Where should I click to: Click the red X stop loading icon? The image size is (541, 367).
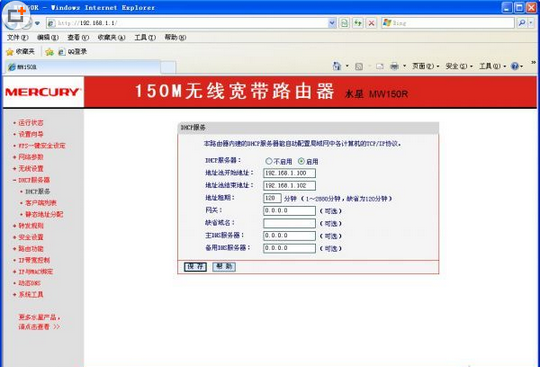[x=371, y=23]
